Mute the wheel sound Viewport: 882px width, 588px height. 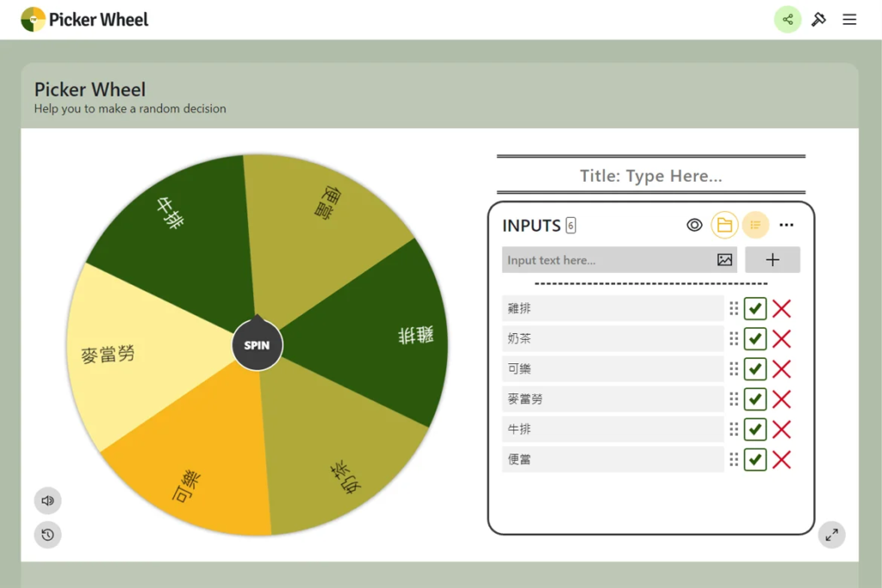(47, 500)
